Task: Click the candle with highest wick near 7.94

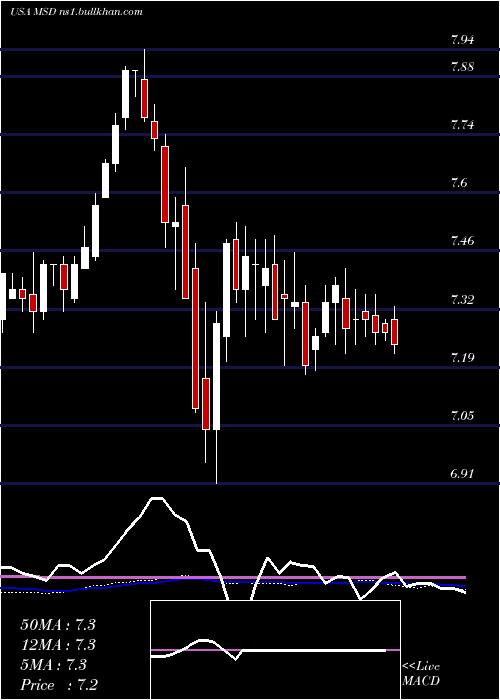Action: click(x=144, y=85)
